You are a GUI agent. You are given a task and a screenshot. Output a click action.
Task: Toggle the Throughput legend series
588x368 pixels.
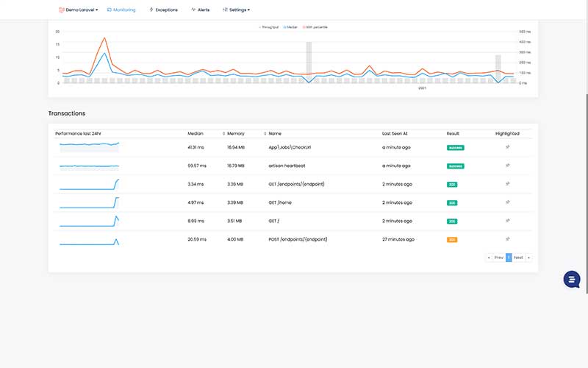[x=268, y=27]
